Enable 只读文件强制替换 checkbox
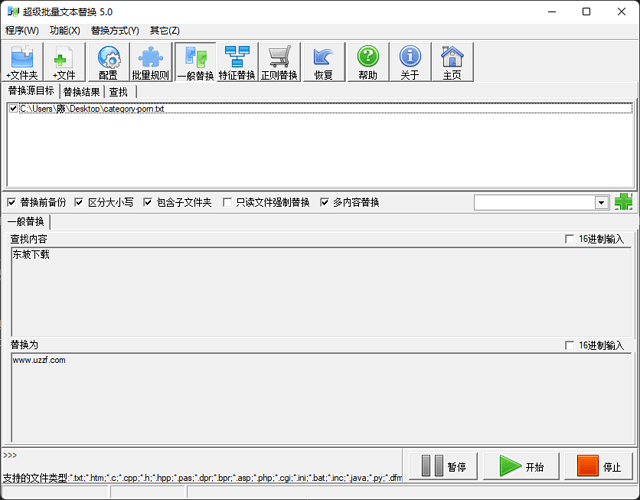Screen dimensions: 640x500 (228, 202)
